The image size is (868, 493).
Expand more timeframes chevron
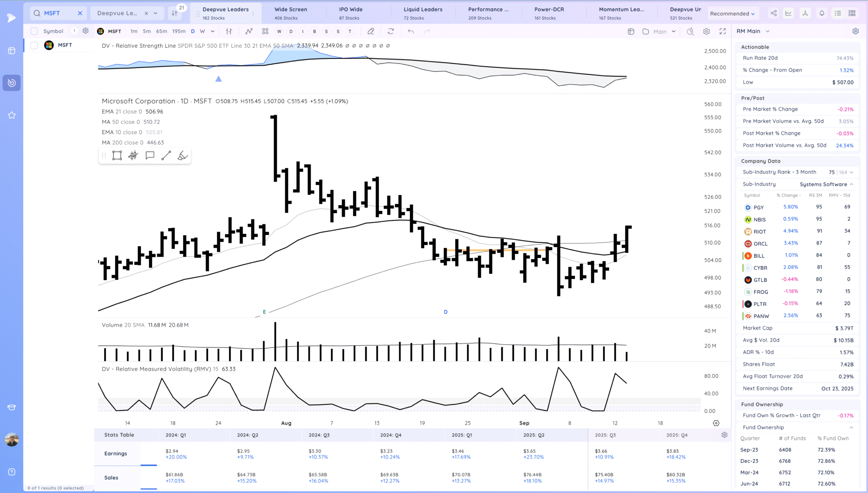point(213,31)
